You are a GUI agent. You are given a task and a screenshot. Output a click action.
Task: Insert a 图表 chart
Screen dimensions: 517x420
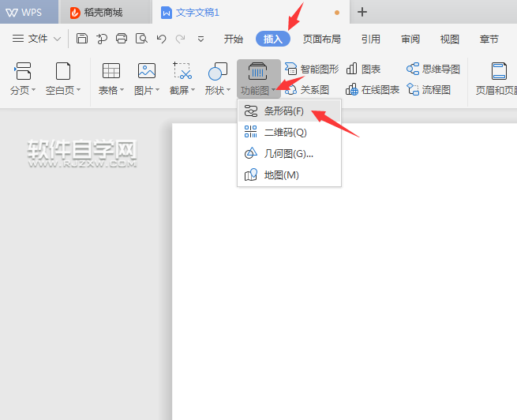(363, 69)
